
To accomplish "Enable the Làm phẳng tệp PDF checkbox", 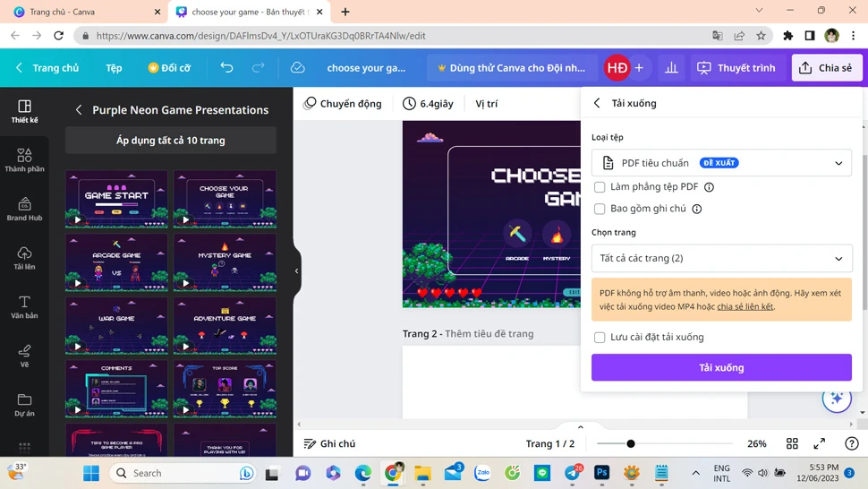I will click(600, 187).
